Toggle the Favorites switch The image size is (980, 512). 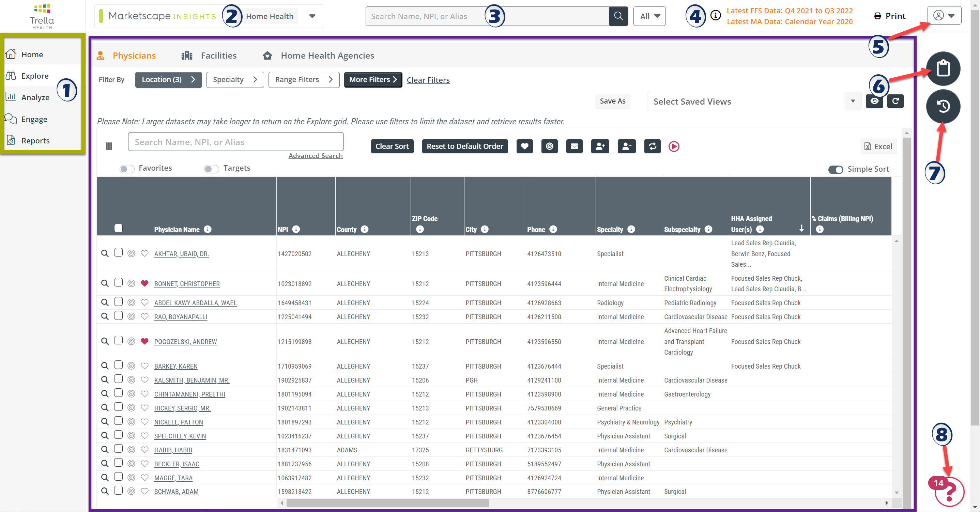click(127, 169)
